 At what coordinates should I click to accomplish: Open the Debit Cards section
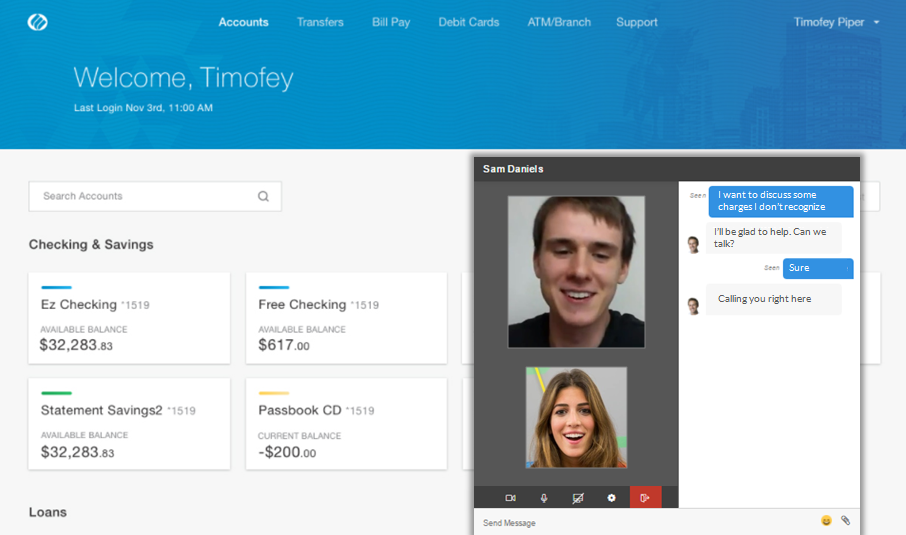pos(469,22)
